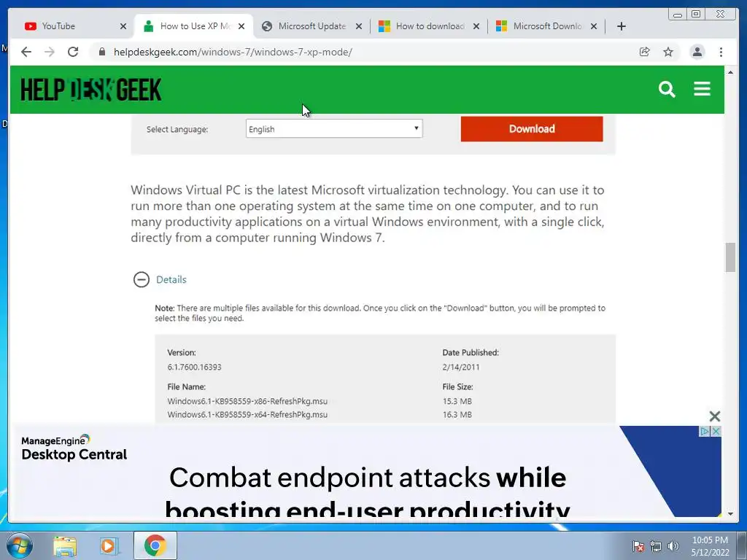Select the x86-RefreshPkg.msu file name text

tap(247, 401)
